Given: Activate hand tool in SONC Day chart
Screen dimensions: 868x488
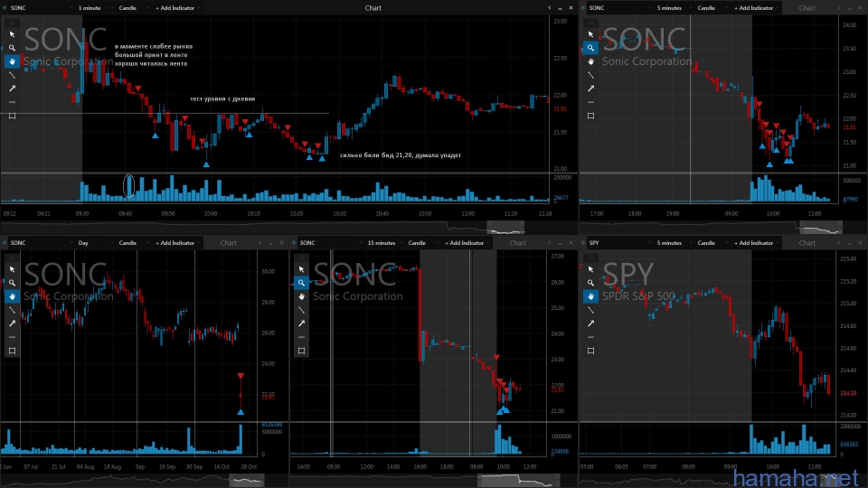Looking at the screenshot, I should (12, 296).
